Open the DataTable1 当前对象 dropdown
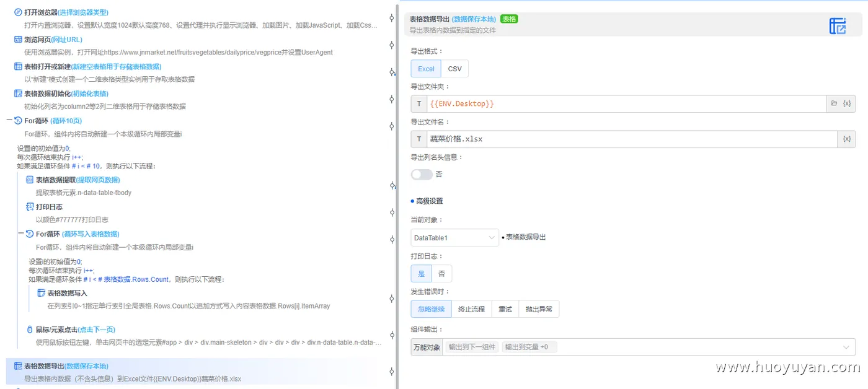Screen dimensions: 868x389 [454, 238]
